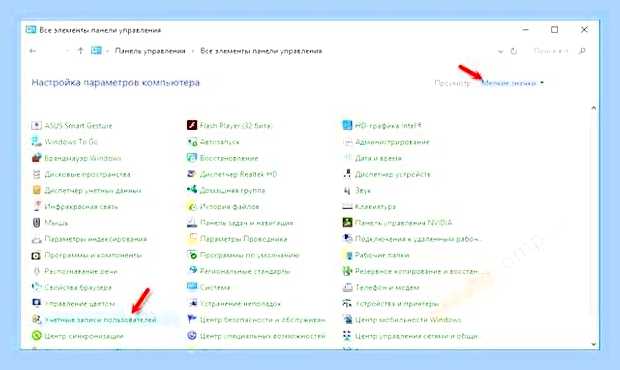Click the Диспетчер устройств icon
Viewport: 620px width, 370px height.
347,174
